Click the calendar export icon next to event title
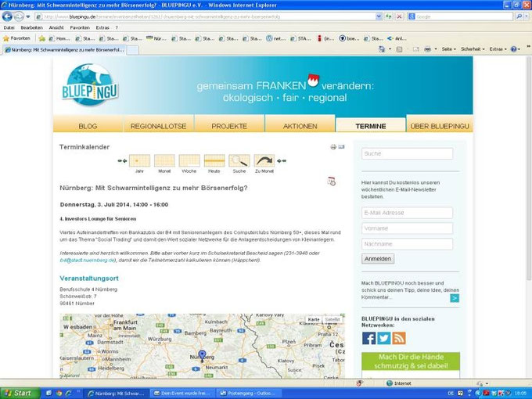The width and height of the screenshot is (532, 399). [x=332, y=182]
